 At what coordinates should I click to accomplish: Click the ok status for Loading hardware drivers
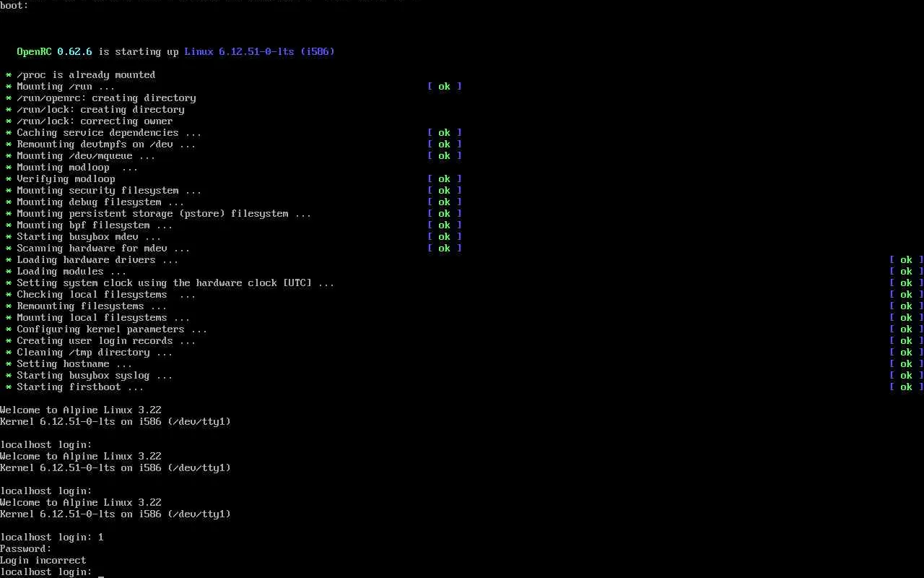(x=907, y=260)
